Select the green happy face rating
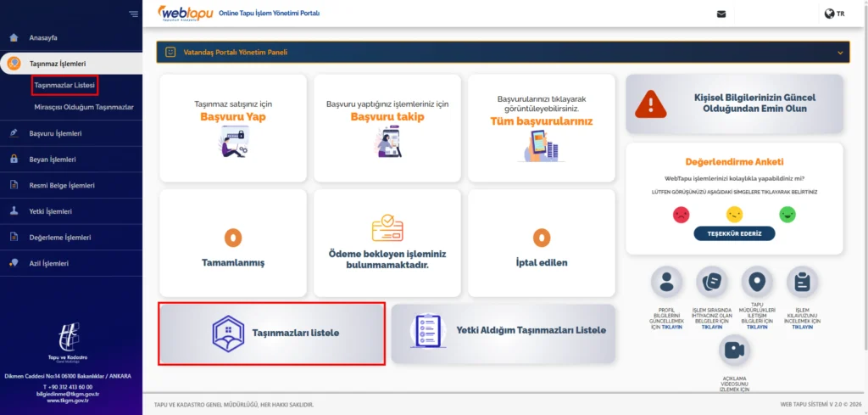 (x=787, y=215)
